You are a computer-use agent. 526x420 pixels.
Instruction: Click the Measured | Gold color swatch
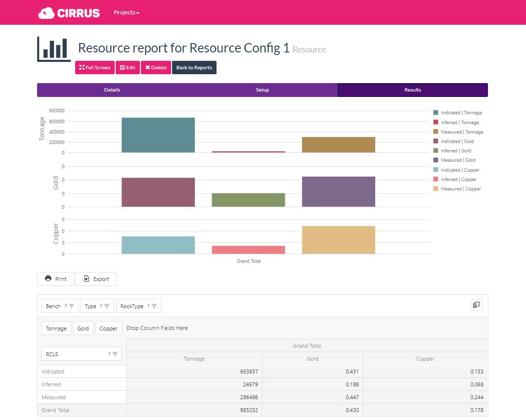pos(436,160)
